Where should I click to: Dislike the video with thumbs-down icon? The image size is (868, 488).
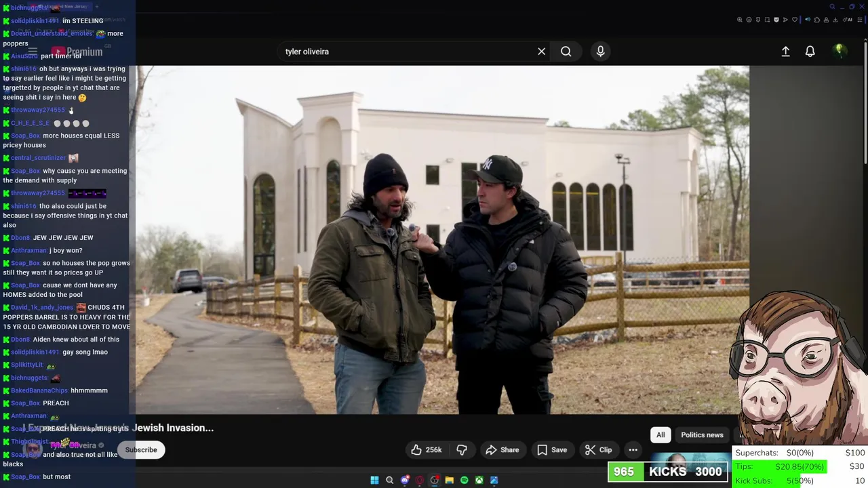[x=462, y=449]
